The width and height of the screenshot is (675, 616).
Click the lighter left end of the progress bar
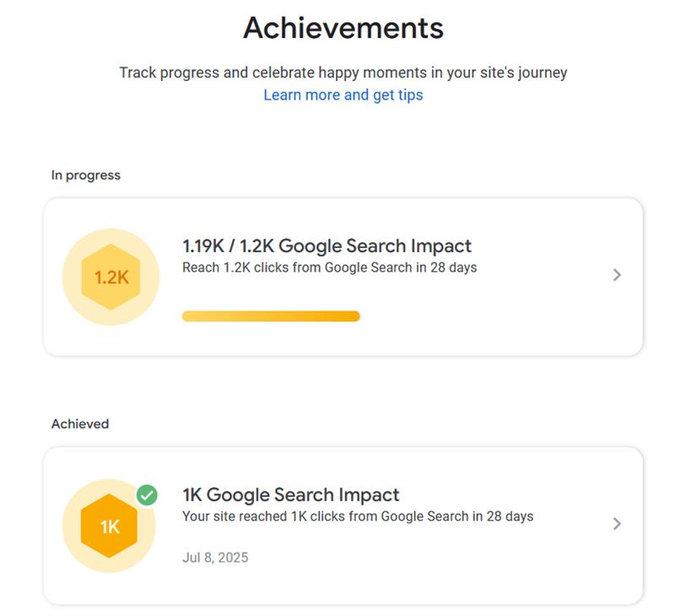191,316
